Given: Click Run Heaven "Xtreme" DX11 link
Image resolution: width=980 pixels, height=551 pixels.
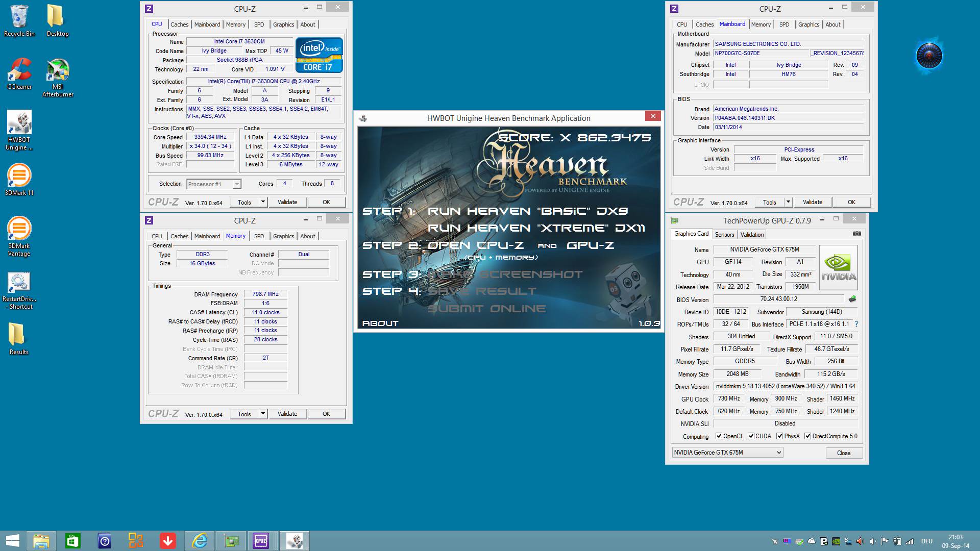Looking at the screenshot, I should (536, 228).
